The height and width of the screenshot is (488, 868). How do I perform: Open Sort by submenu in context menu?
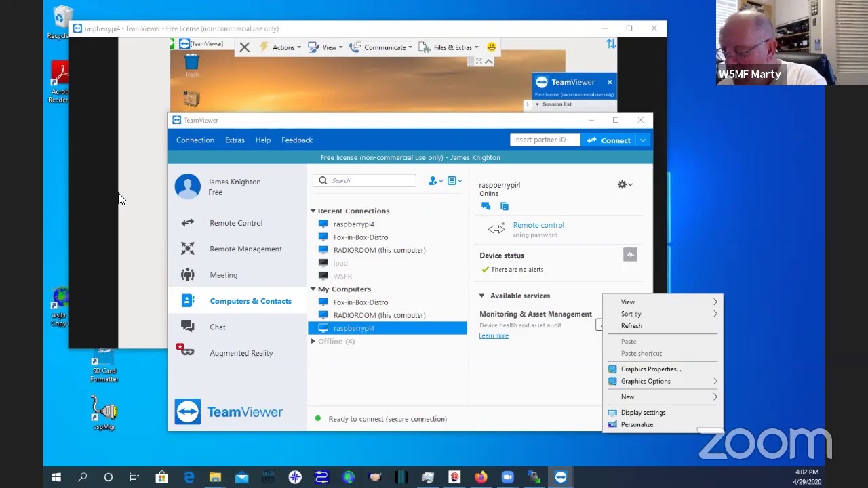click(x=663, y=314)
